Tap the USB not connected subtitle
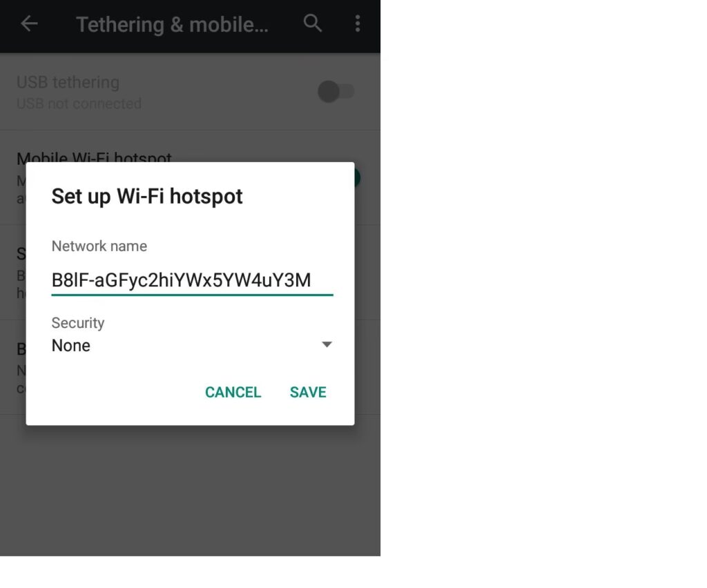The width and height of the screenshot is (707, 588). [79, 104]
